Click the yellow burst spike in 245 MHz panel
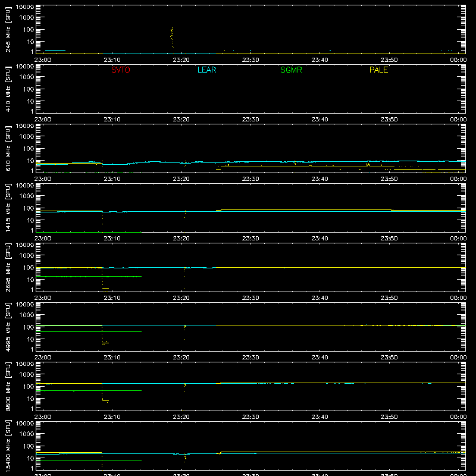Screen dimensions: 476x476 172,37
